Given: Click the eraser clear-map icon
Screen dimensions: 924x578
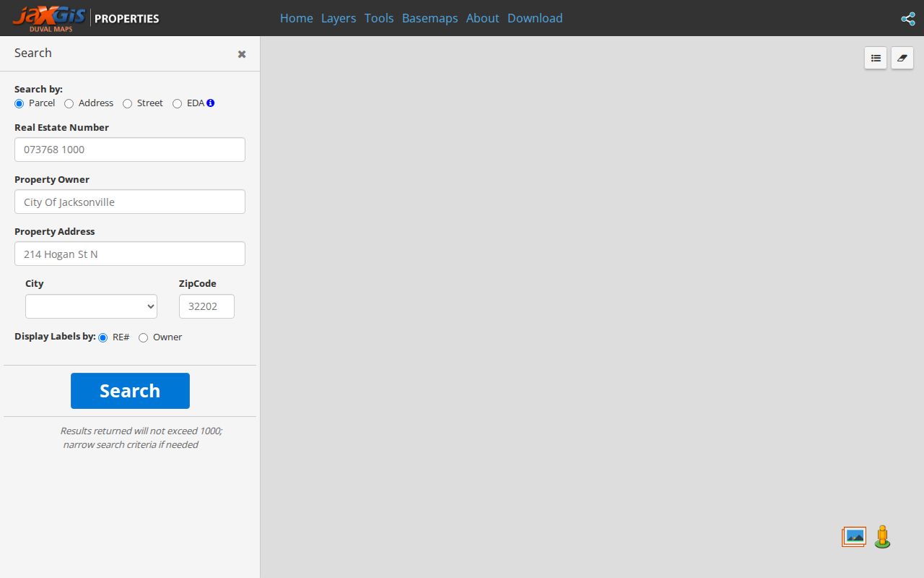Looking at the screenshot, I should pyautogui.click(x=902, y=58).
